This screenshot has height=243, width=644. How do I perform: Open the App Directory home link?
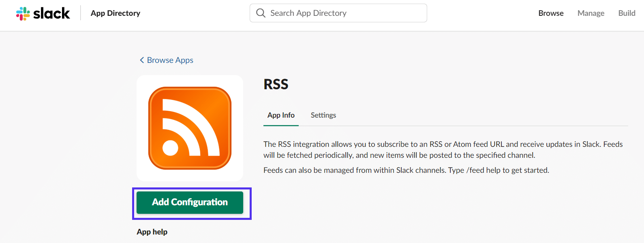[116, 13]
